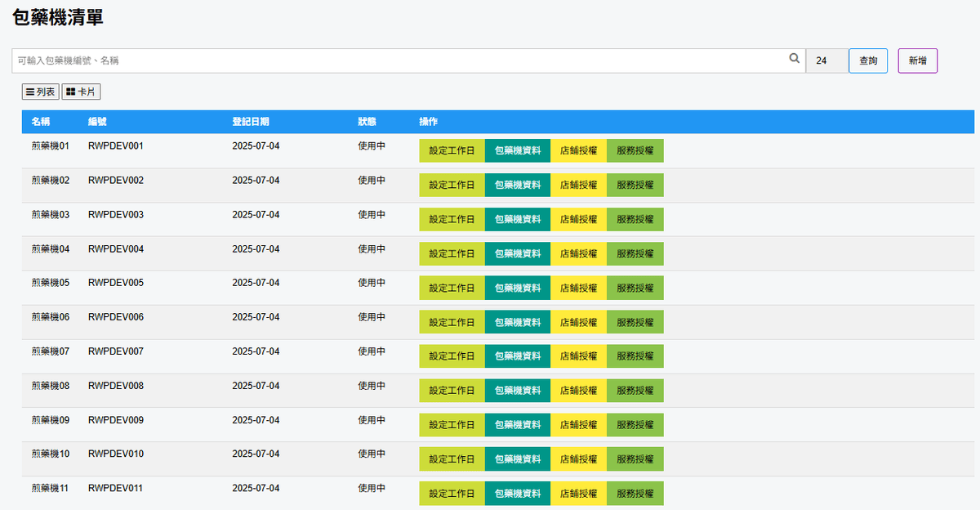Screen dimensions: 980x510
Task: Click the search magnifier icon
Action: coord(794,60)
